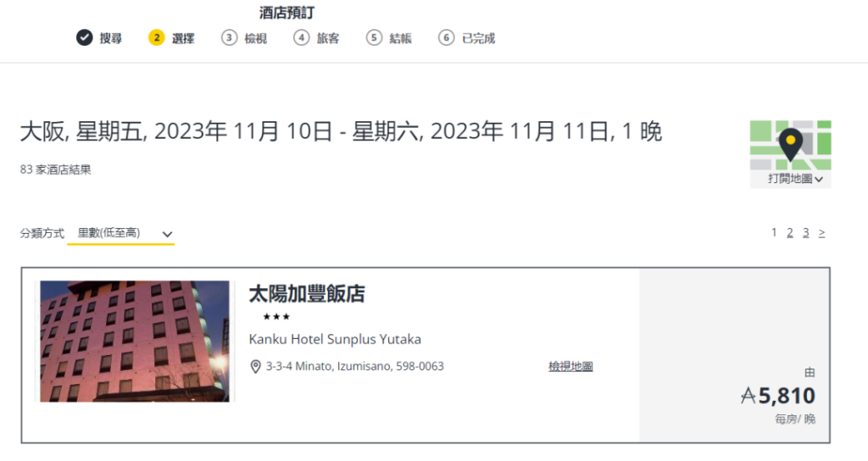Go to results page 2

[790, 233]
